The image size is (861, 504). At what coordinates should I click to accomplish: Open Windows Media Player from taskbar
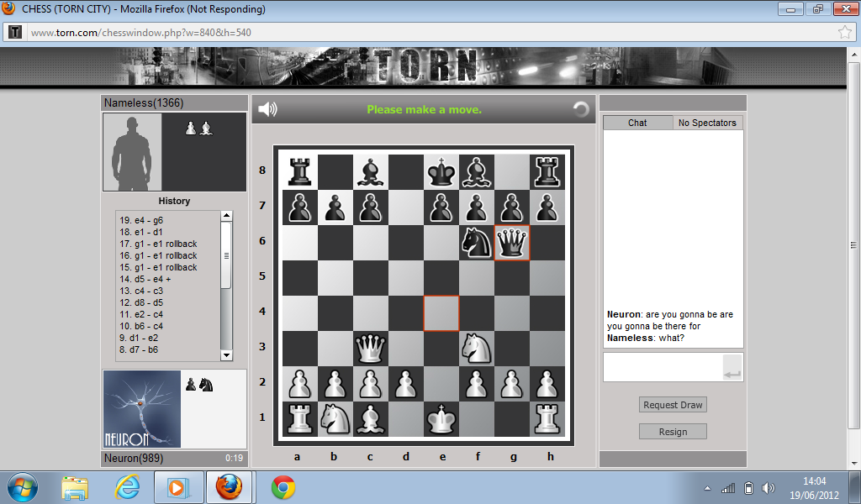pyautogui.click(x=178, y=487)
